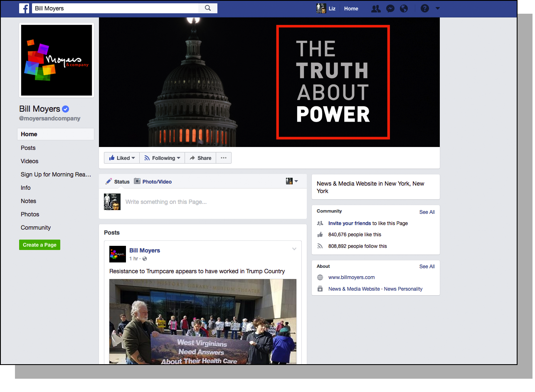This screenshot has width=535, height=392.
Task: Open Sign Up for Morning Reads sidebar item
Action: coord(56,174)
